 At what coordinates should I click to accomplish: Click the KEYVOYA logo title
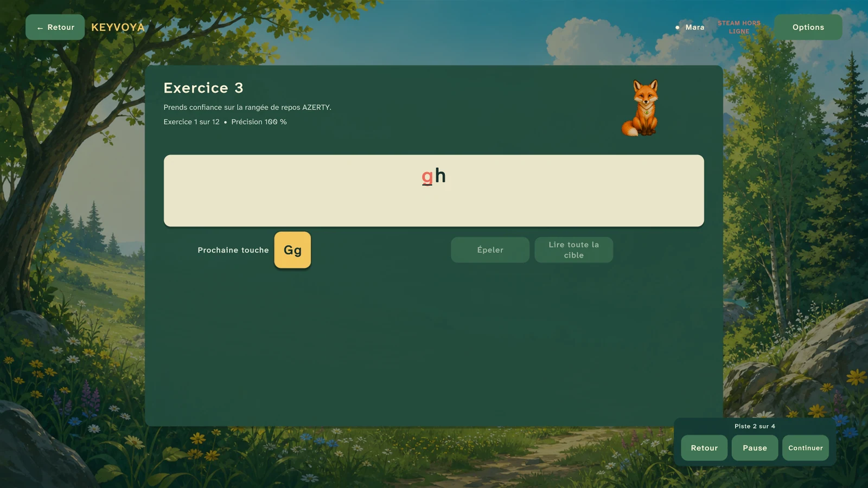click(118, 27)
